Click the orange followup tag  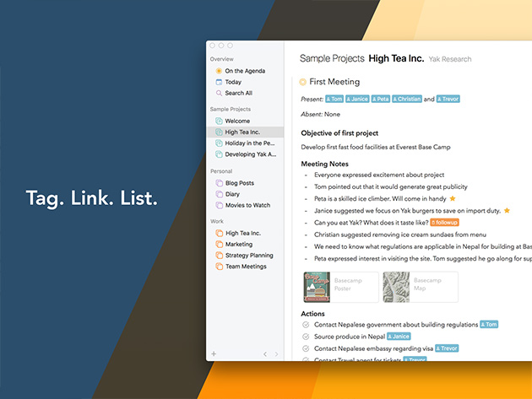coord(444,223)
